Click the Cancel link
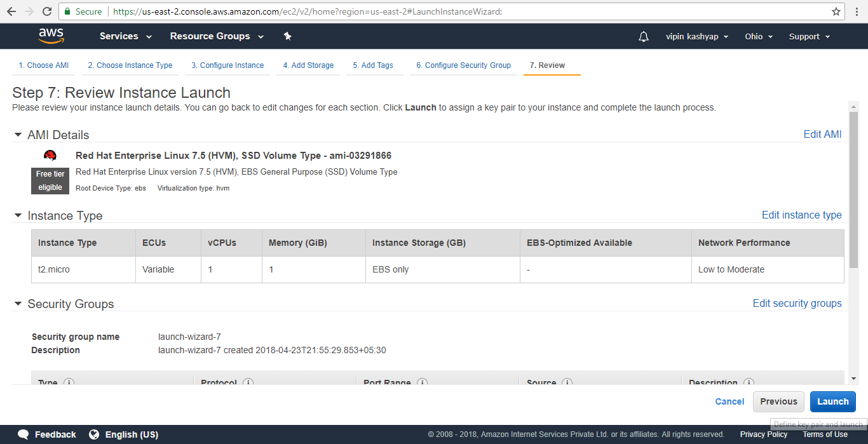The width and height of the screenshot is (868, 444). click(x=729, y=401)
